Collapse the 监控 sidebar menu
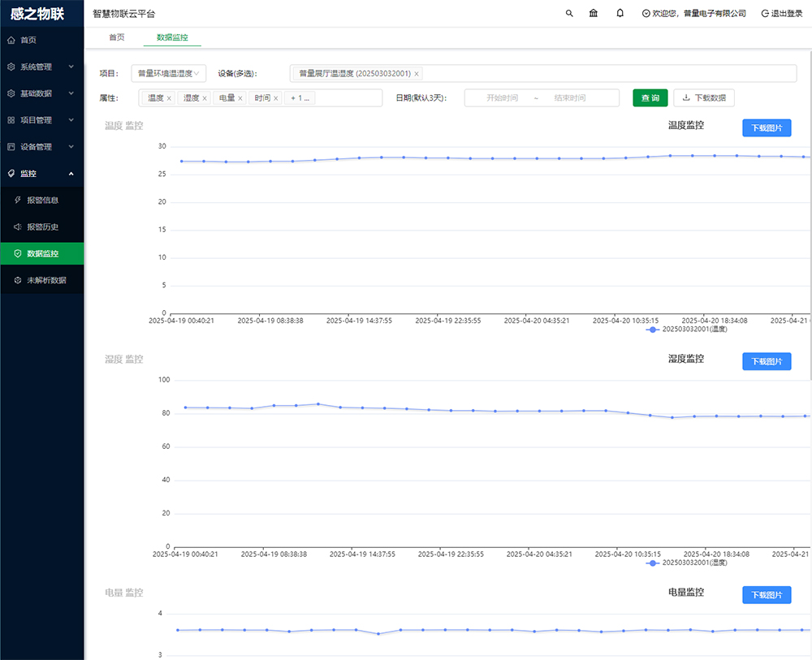 click(x=41, y=173)
